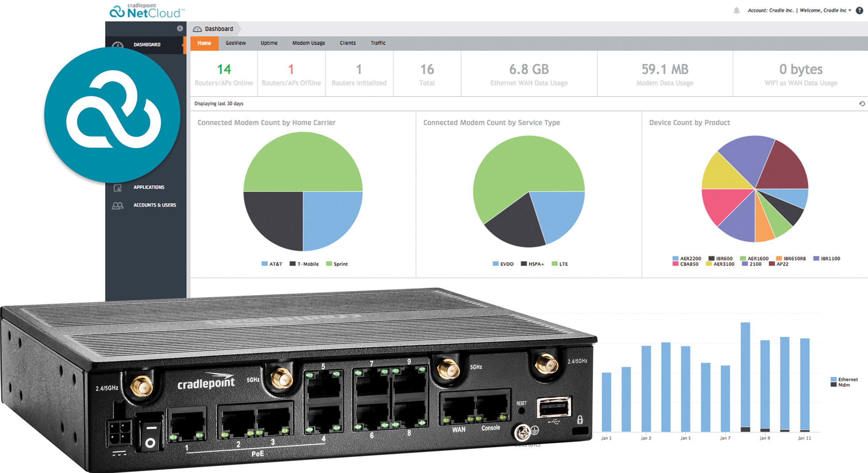Image resolution: width=868 pixels, height=473 pixels.
Task: Open Accounts & Users from the sidebar
Action: point(118,205)
